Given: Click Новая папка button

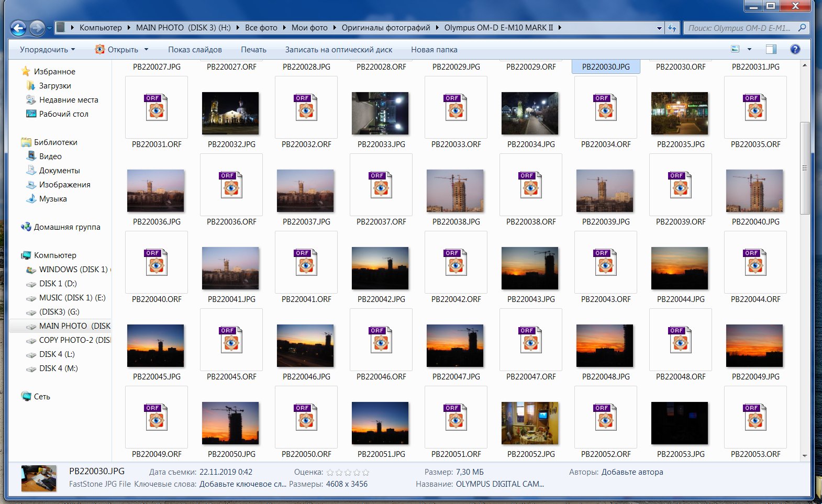Looking at the screenshot, I should (434, 50).
